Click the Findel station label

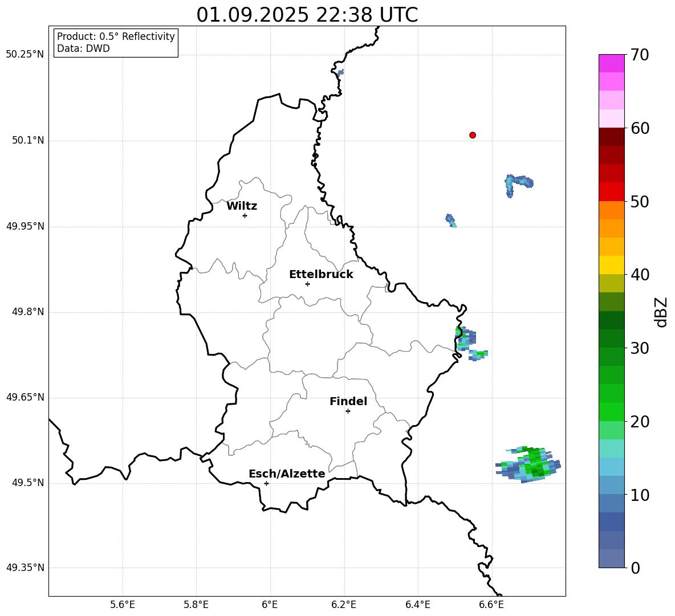click(x=348, y=401)
